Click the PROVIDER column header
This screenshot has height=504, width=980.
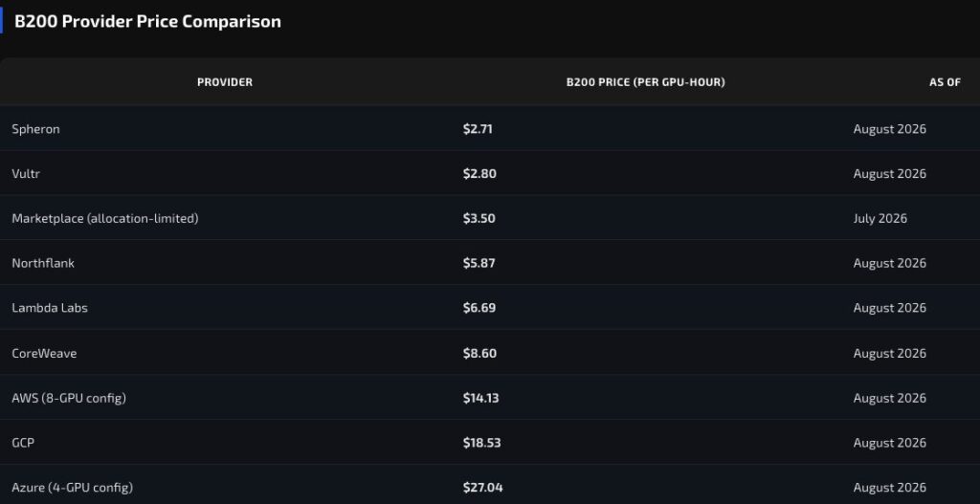coord(224,82)
